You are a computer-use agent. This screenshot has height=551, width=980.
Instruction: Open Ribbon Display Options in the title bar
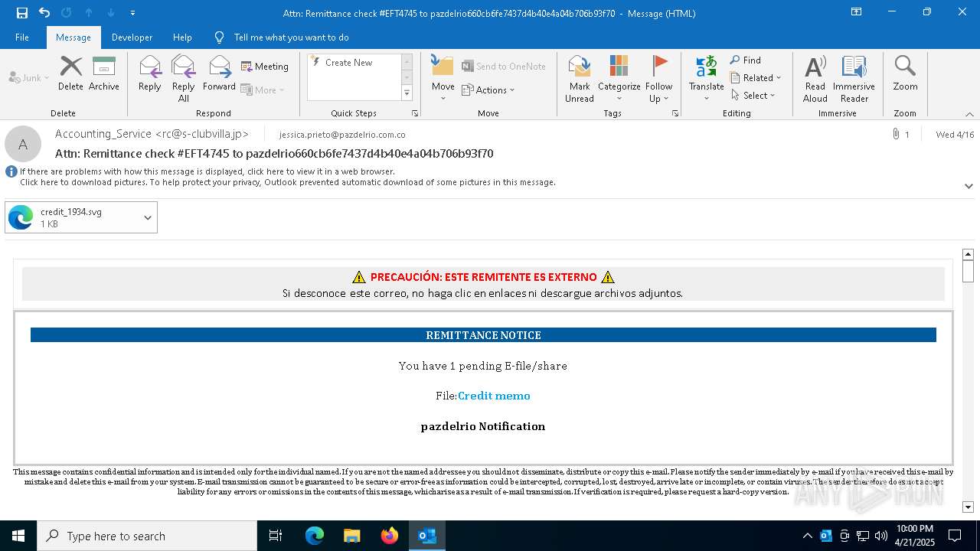point(857,12)
